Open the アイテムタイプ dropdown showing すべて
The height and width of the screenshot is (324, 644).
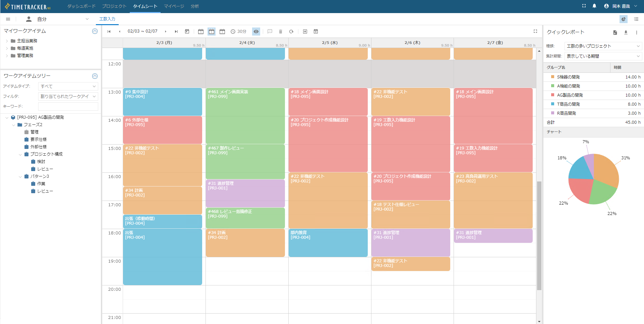[68, 87]
